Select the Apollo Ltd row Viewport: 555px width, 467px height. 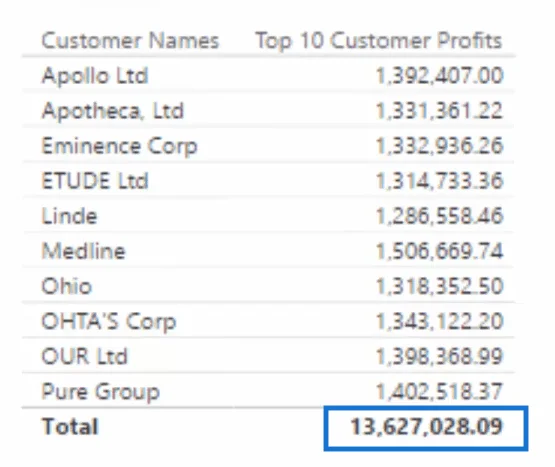point(268,75)
